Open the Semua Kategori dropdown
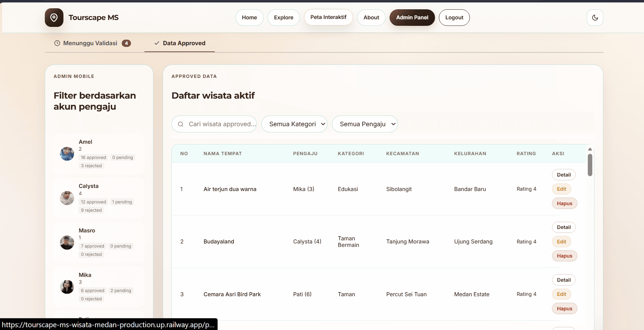 294,124
